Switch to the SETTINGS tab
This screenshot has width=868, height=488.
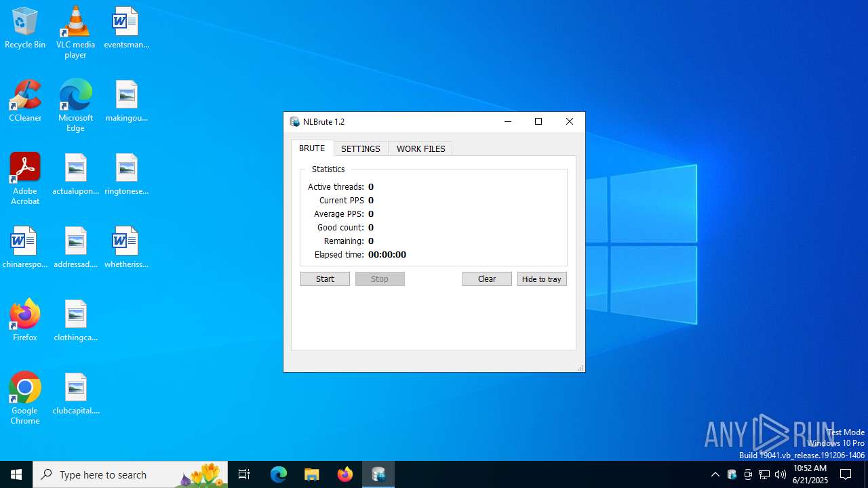coord(361,148)
